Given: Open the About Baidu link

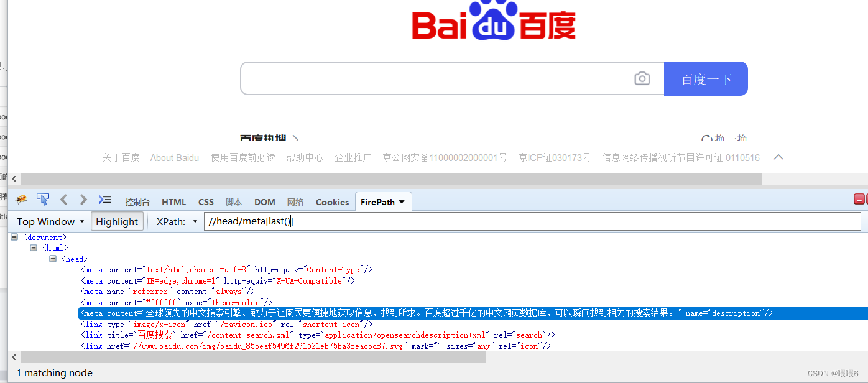Looking at the screenshot, I should click(175, 158).
